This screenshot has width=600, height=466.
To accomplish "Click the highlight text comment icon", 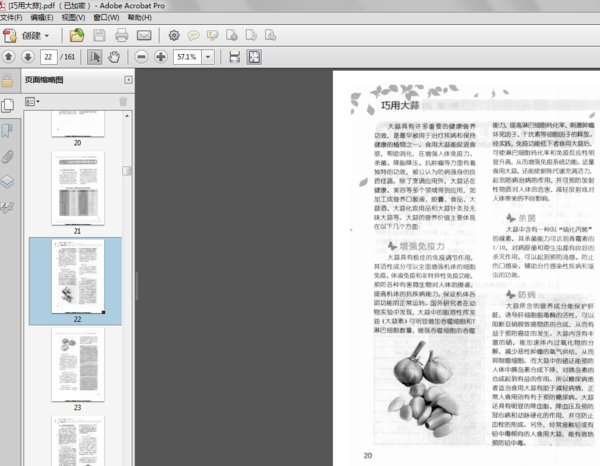I will (213, 36).
